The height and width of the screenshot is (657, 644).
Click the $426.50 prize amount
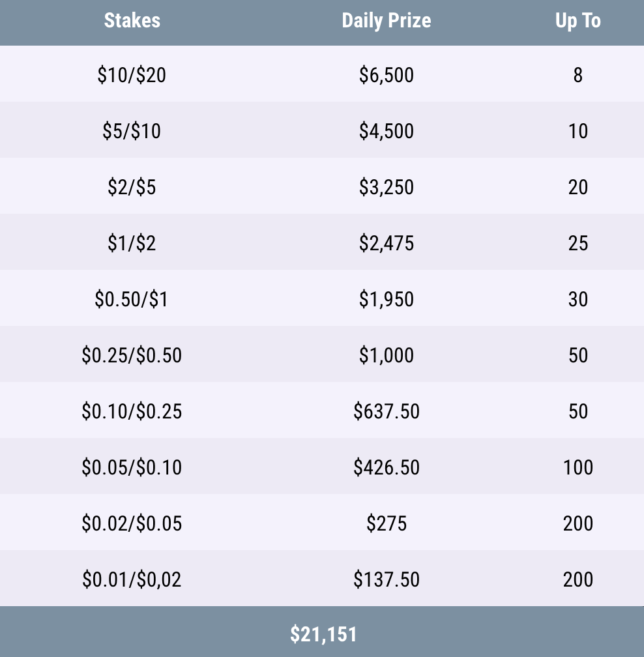(x=386, y=468)
